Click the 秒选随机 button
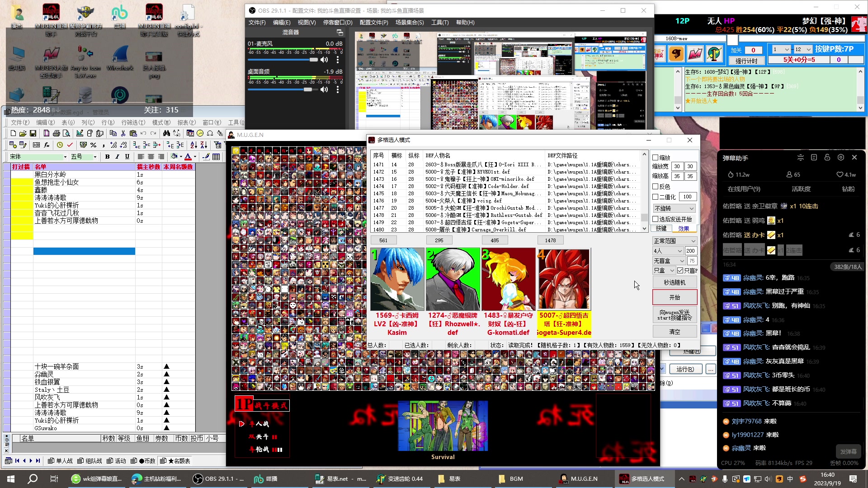This screenshot has width=868, height=488. 675,282
